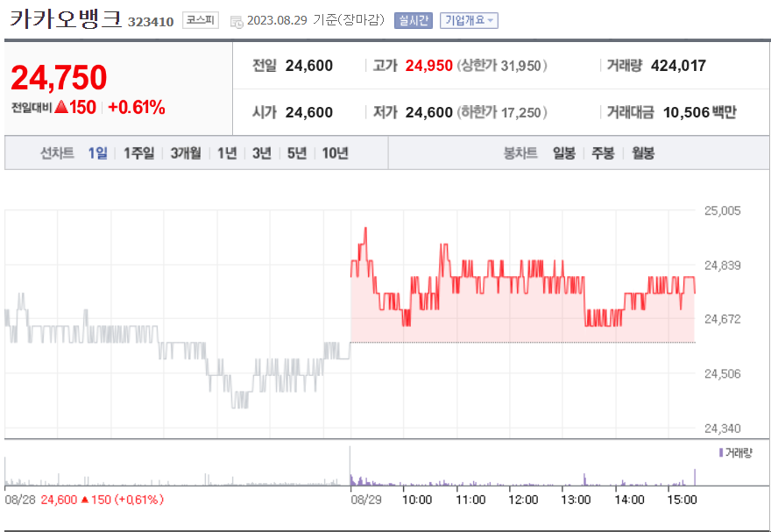
Task: Select the 1일 line chart tab
Action: click(97, 153)
